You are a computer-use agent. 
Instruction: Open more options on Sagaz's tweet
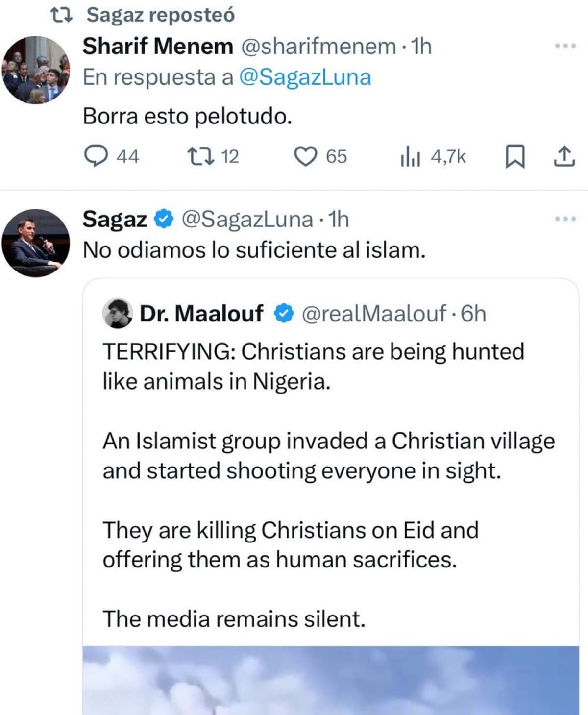tap(565, 219)
